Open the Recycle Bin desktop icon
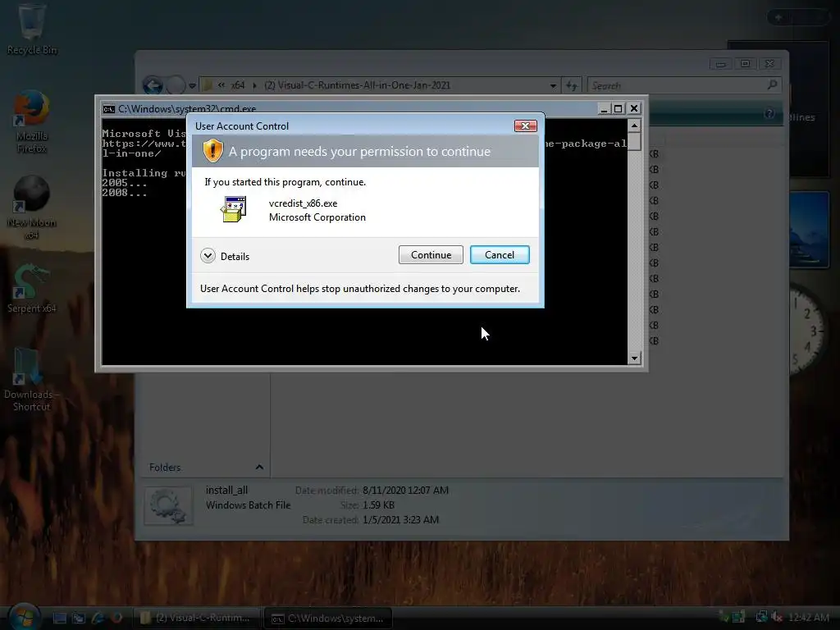The image size is (840, 630). click(32, 29)
